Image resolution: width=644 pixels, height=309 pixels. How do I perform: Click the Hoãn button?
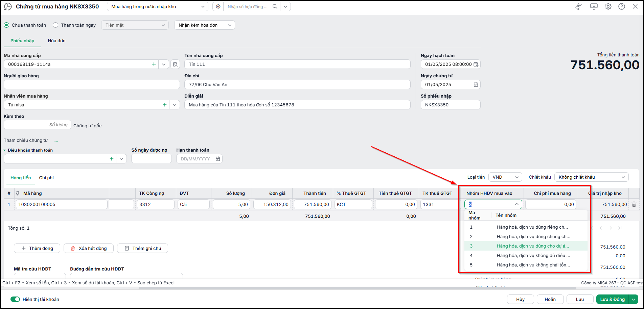click(x=550, y=299)
